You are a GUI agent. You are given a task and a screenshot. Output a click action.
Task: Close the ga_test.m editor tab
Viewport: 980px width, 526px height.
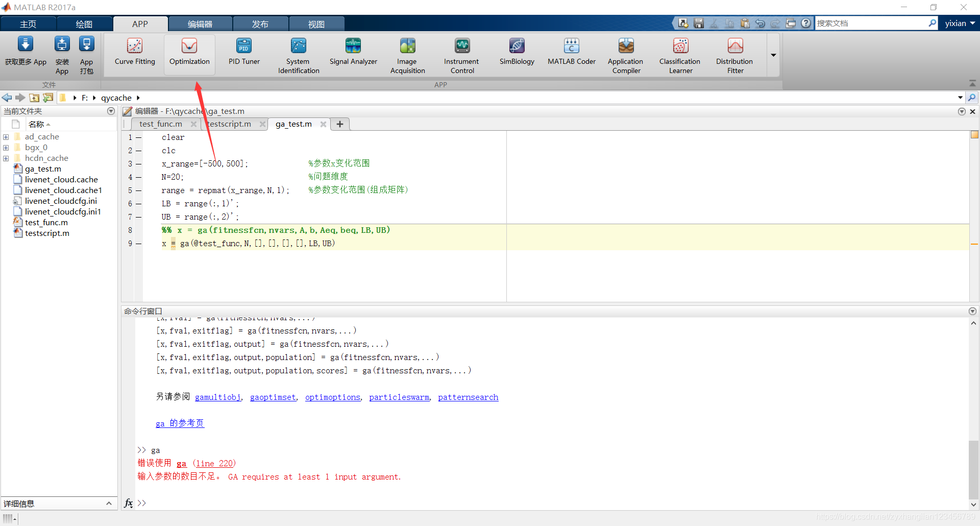[323, 124]
